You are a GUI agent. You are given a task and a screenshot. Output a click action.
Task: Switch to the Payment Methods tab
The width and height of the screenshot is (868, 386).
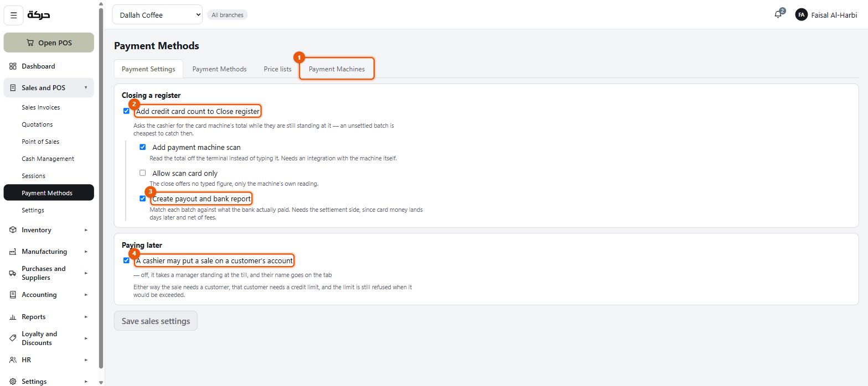(x=219, y=69)
